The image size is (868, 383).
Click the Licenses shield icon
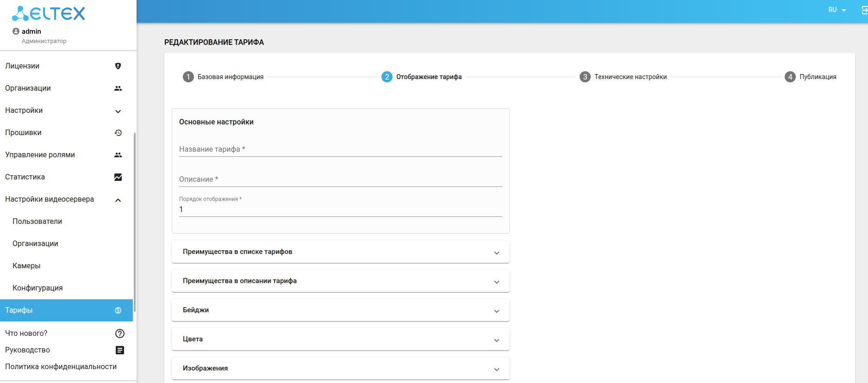[118, 66]
